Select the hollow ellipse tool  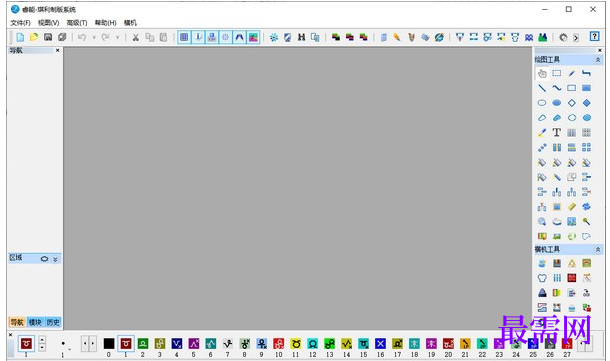(x=542, y=103)
